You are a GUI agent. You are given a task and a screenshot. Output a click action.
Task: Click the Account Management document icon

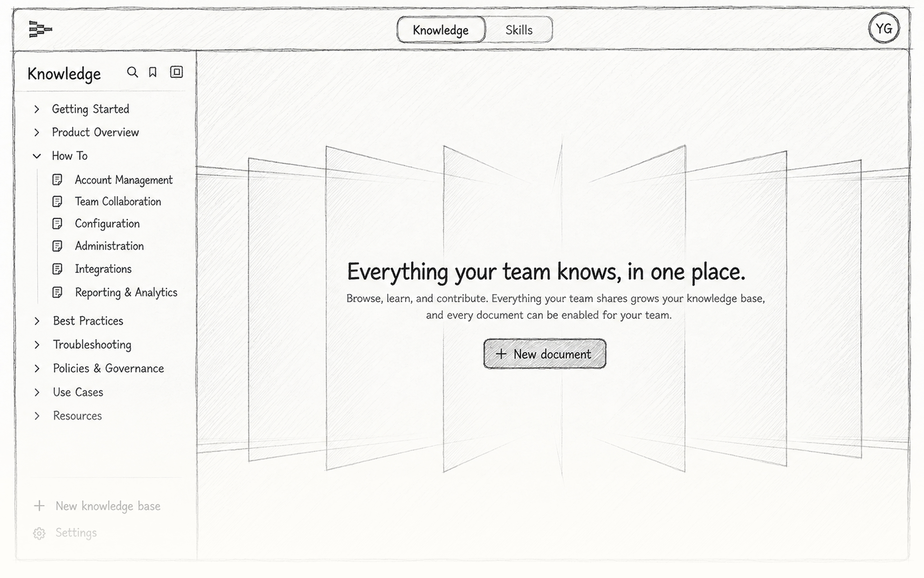(57, 180)
